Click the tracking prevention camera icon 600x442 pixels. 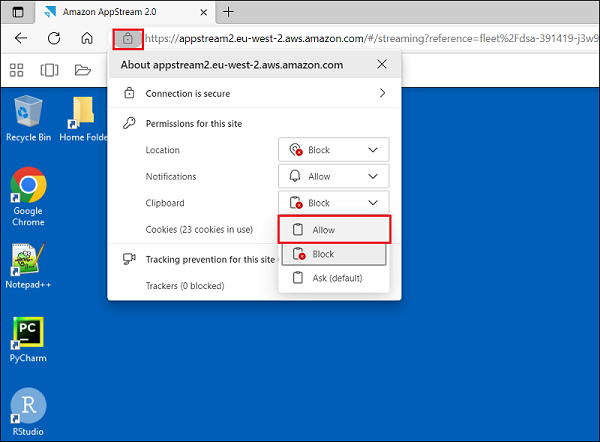tap(129, 259)
